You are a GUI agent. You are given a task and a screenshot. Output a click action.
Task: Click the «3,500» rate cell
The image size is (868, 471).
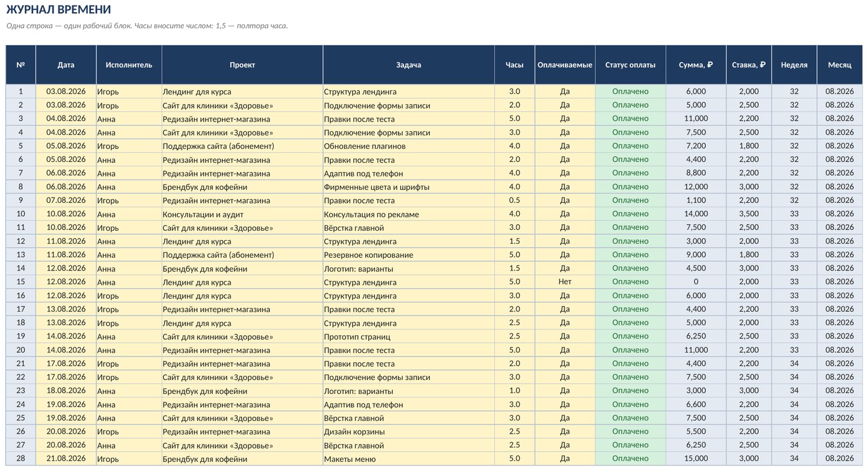(749, 214)
